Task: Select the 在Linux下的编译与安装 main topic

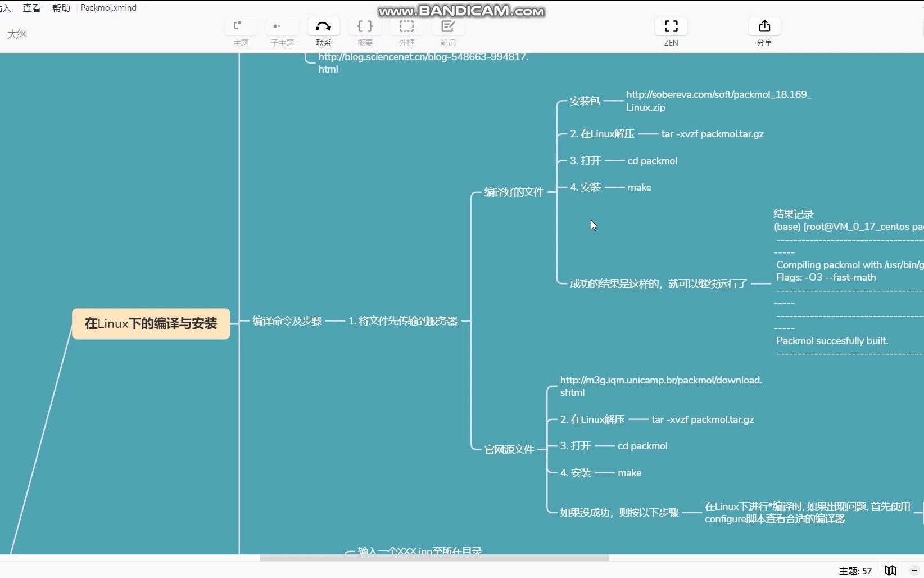Action: (151, 324)
